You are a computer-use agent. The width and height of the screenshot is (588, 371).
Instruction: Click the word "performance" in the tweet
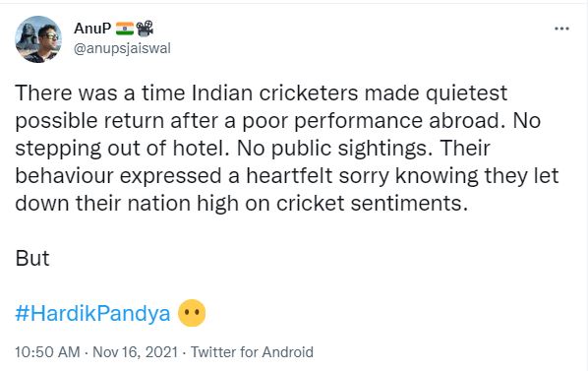point(358,122)
